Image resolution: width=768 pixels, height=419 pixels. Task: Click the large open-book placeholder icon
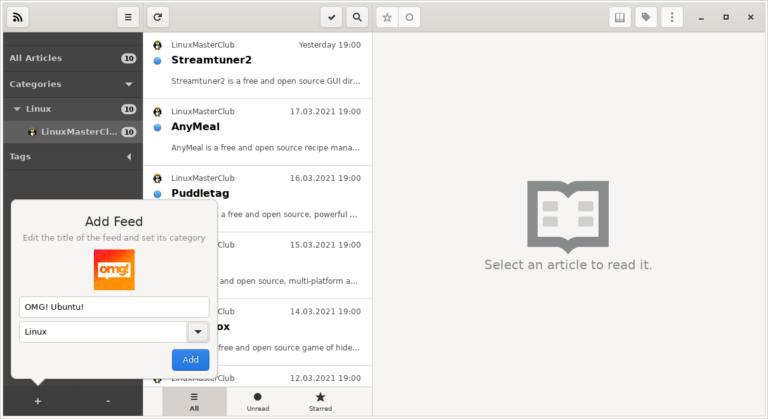(568, 216)
